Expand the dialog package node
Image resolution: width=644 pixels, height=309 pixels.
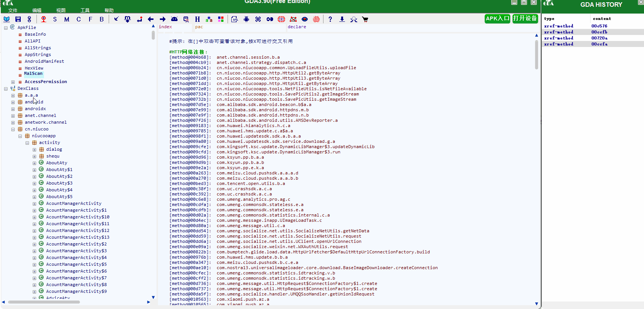pyautogui.click(x=34, y=150)
